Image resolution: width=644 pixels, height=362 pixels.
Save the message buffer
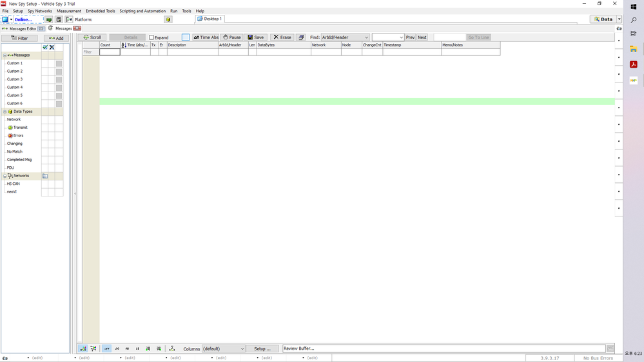256,37
